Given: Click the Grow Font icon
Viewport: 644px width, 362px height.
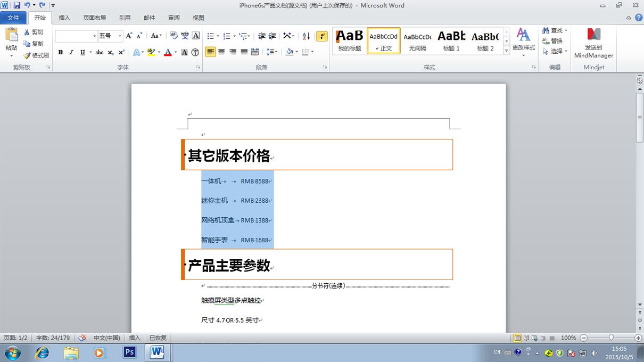Looking at the screenshot, I should (129, 36).
